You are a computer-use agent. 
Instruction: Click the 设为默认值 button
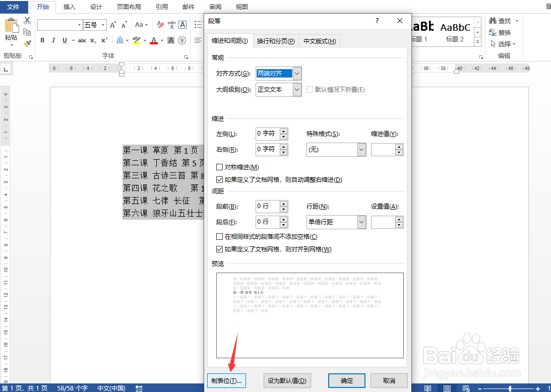point(287,380)
